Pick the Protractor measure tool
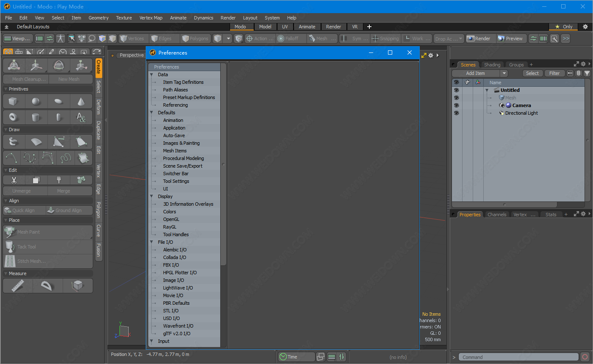The image size is (593, 364). click(47, 286)
